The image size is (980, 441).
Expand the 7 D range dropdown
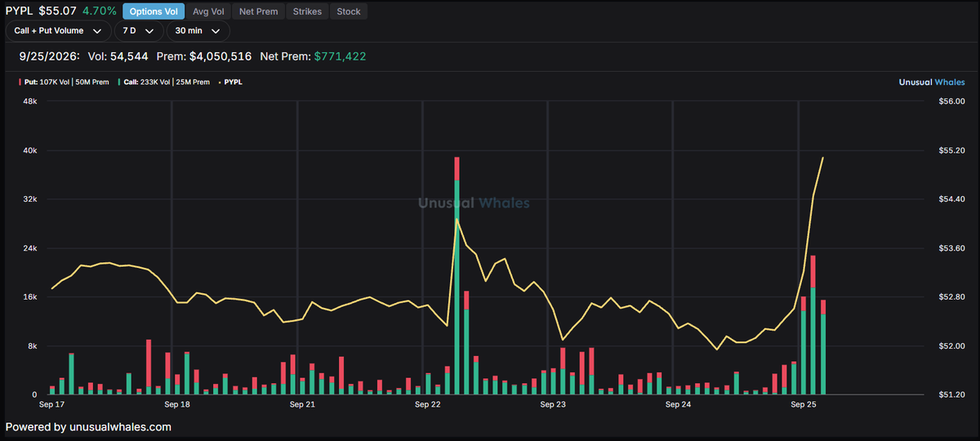click(138, 31)
